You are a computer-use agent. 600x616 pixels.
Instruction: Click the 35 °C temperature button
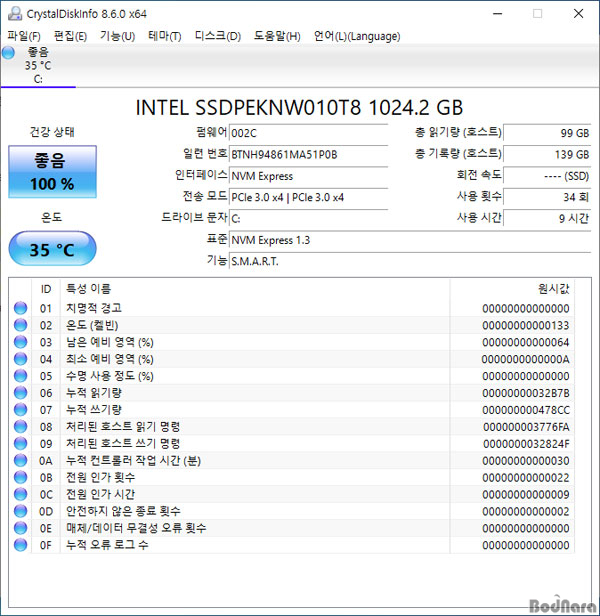click(x=52, y=249)
